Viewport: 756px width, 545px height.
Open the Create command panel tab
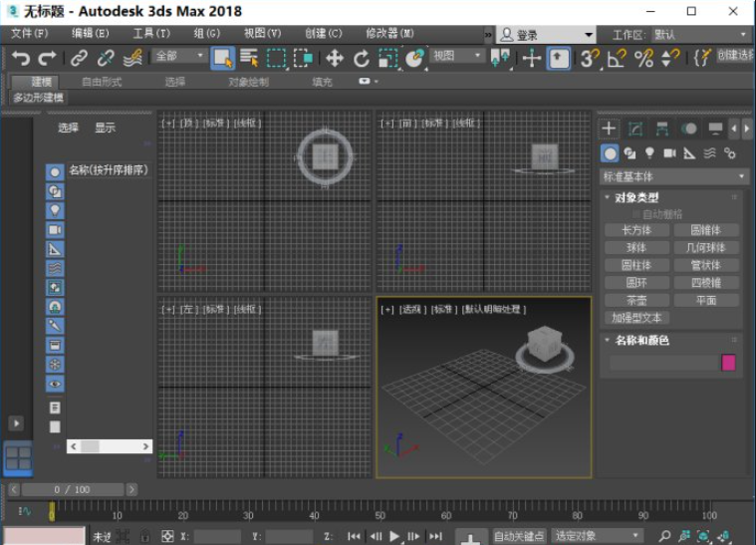(x=609, y=129)
